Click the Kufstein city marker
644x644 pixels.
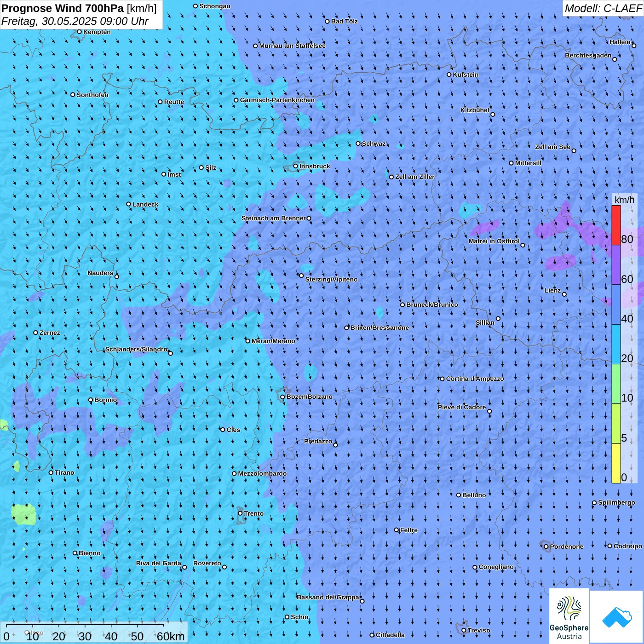tap(449, 75)
